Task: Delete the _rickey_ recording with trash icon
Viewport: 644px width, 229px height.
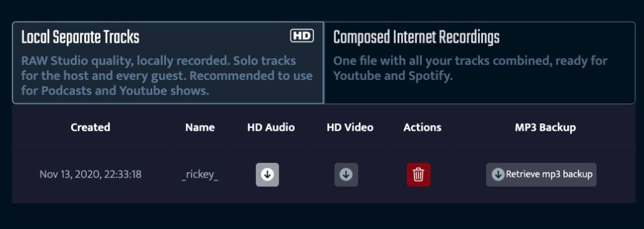Action: point(418,175)
